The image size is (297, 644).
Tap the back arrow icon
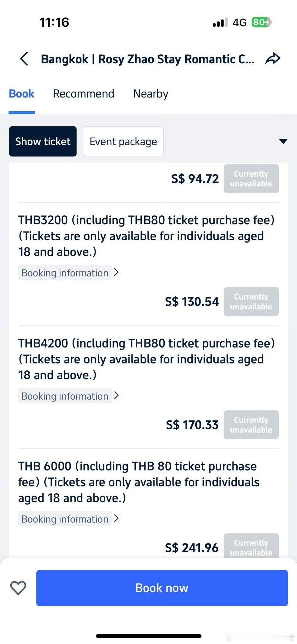pos(24,59)
